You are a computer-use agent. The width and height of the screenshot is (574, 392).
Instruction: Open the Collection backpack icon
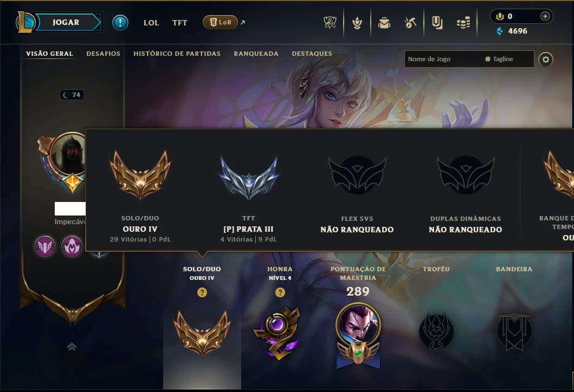point(384,23)
